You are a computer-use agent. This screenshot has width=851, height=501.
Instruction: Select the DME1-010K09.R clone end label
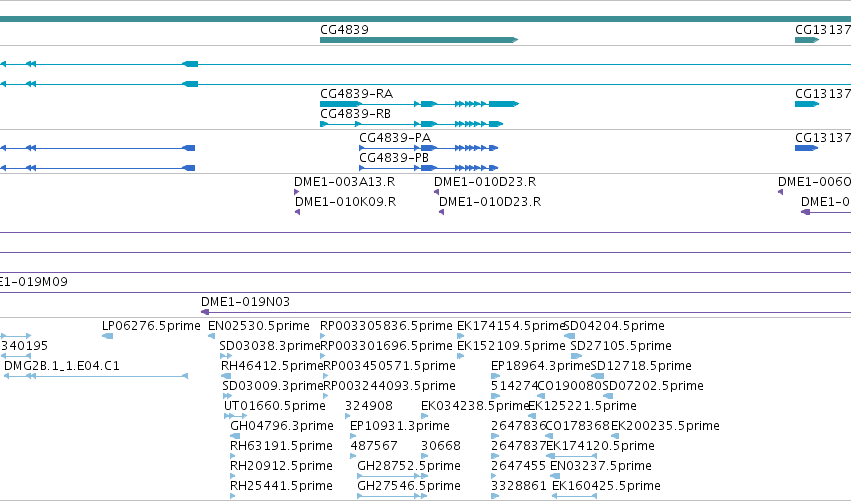346,202
